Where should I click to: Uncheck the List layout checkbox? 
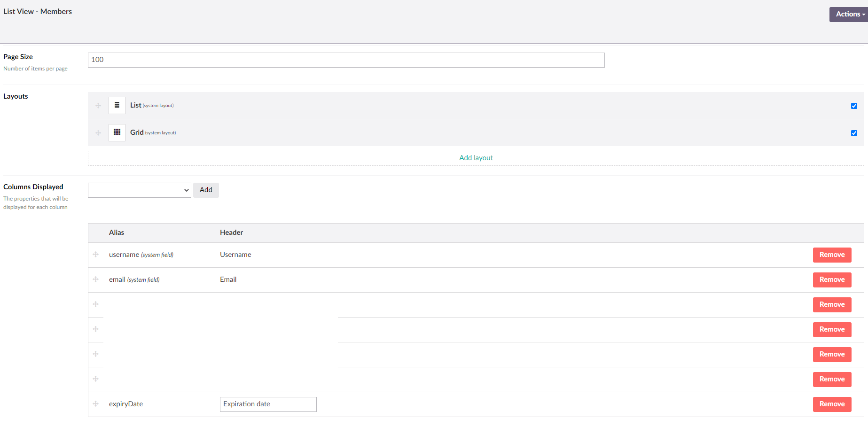coord(854,106)
